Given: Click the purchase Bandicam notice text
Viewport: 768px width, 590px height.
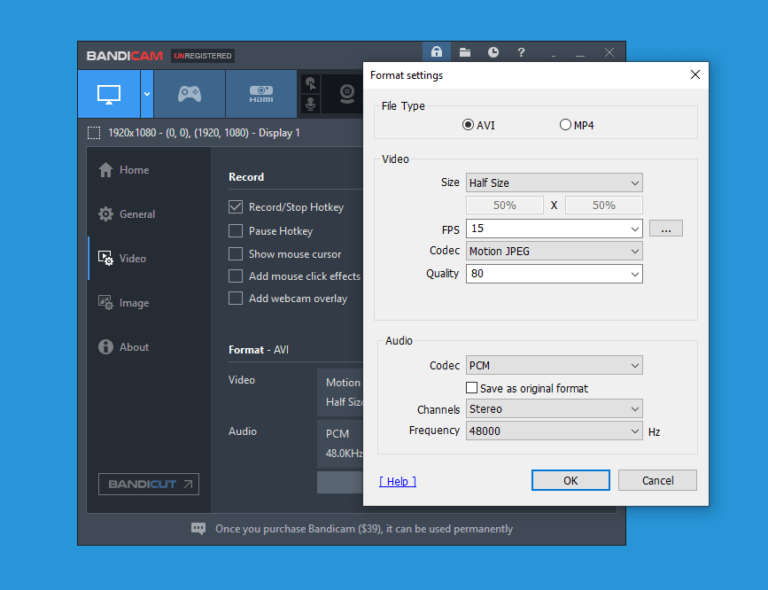Looking at the screenshot, I should click(364, 529).
